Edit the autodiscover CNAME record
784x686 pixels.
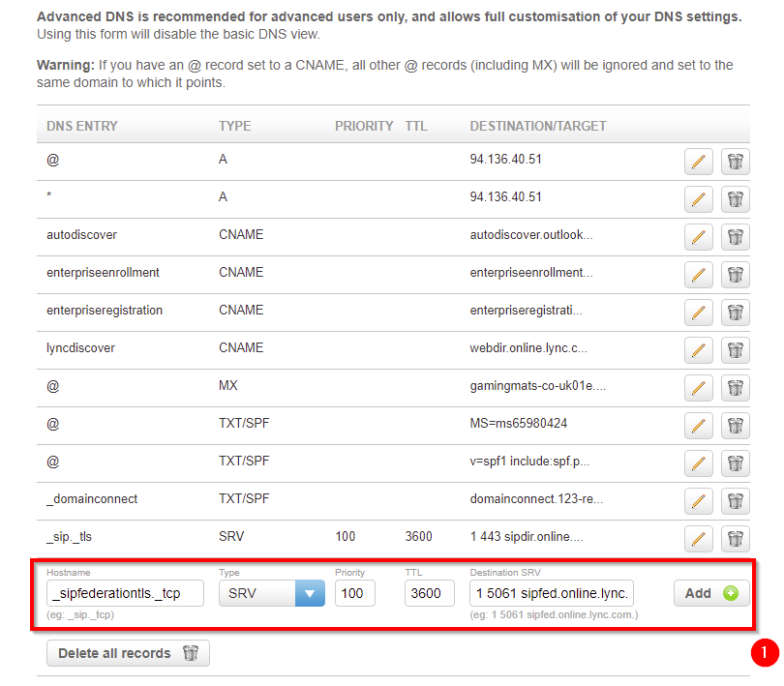[x=698, y=237]
